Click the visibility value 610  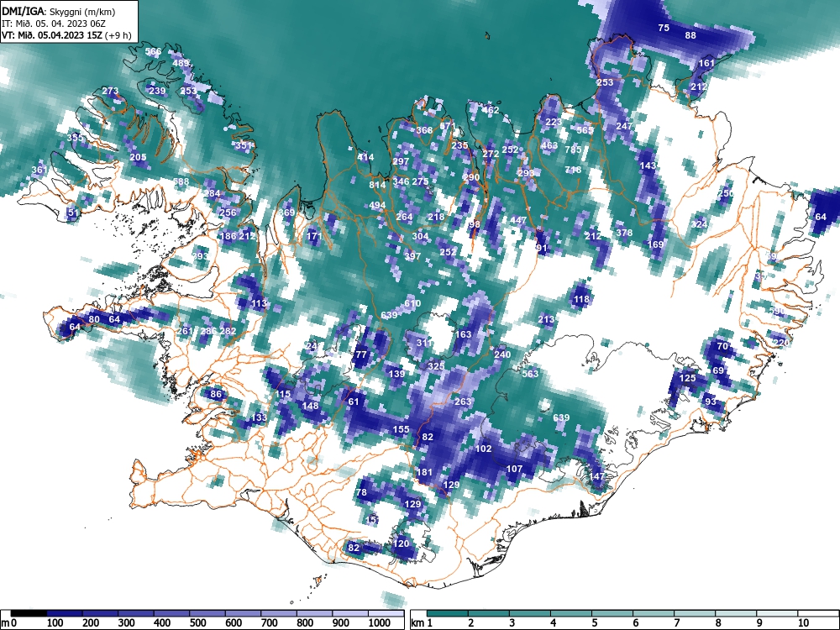[412, 304]
